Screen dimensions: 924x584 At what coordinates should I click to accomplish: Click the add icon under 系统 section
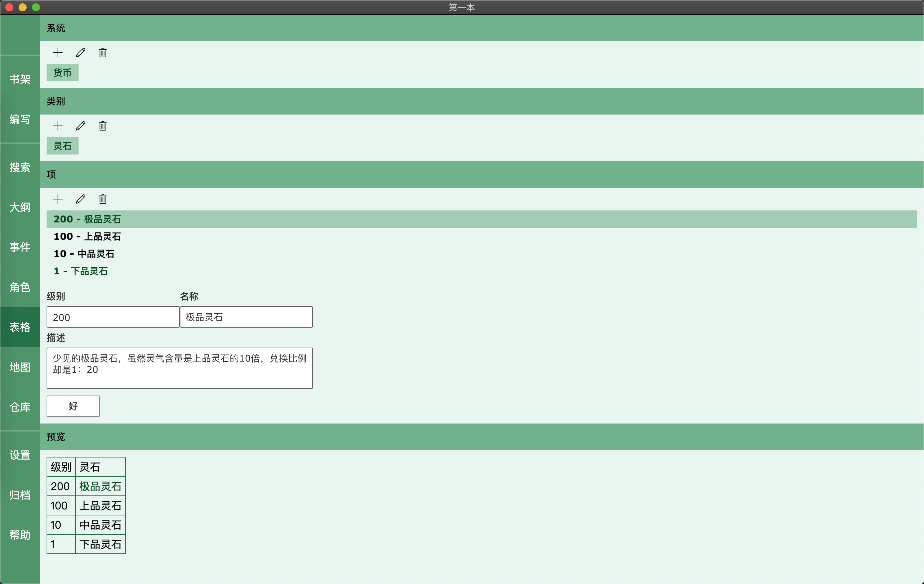tap(58, 53)
